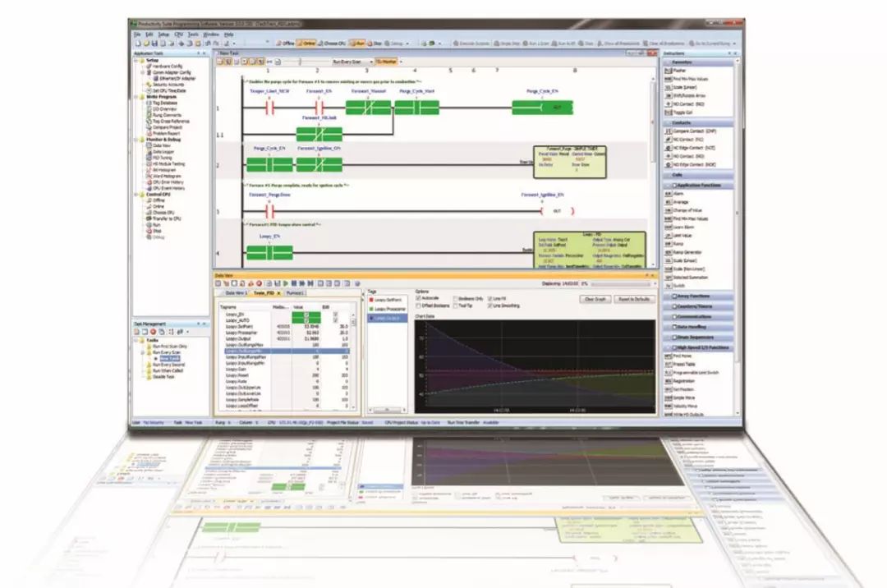Screen dimensions: 887x588
Task: Click the Offline toolbar button
Action: click(285, 43)
